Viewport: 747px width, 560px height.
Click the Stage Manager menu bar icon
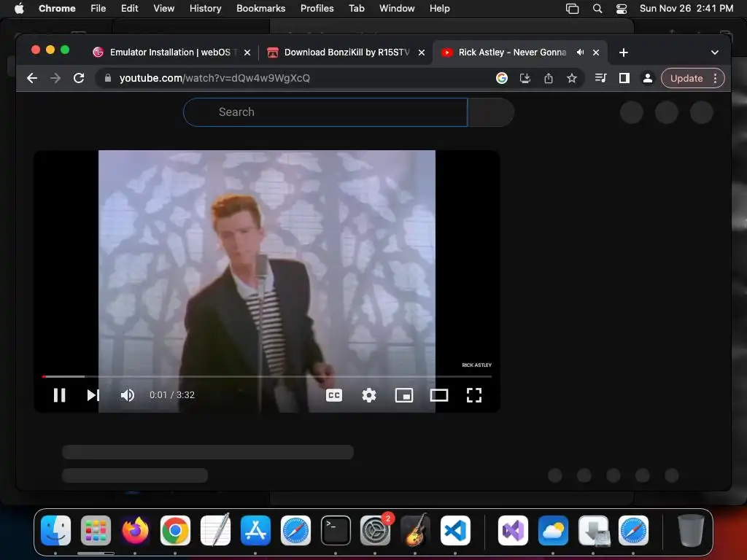[572, 8]
